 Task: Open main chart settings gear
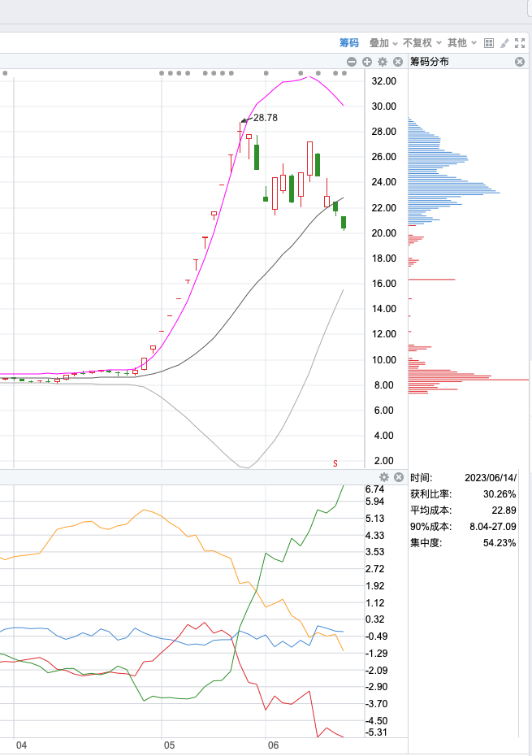pyautogui.click(x=383, y=62)
